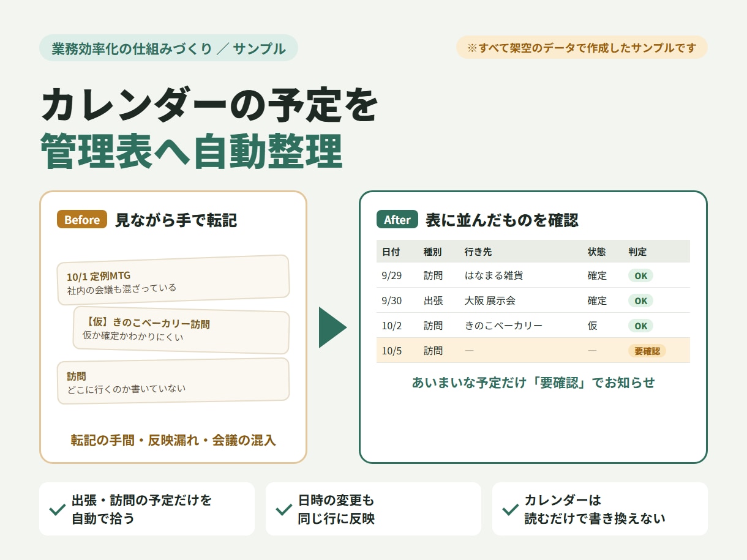Click 確定 in the はなまる雑貨 row
This screenshot has height=560, width=747.
coord(597,275)
